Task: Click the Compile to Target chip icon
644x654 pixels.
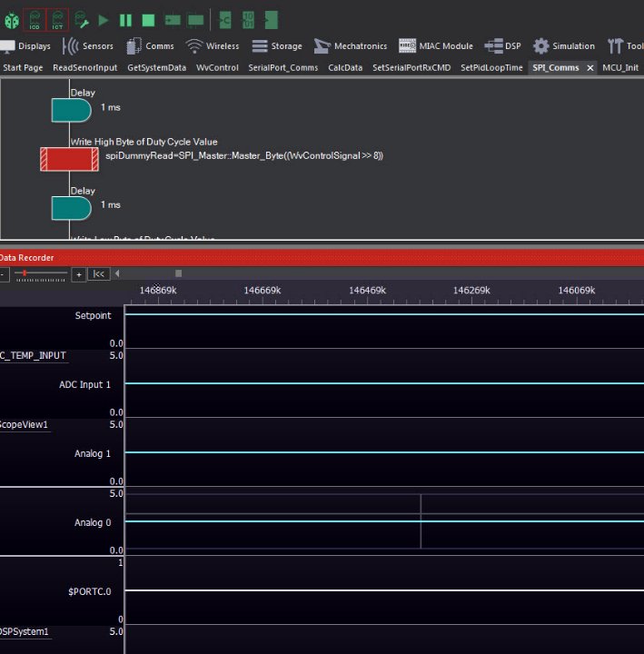Action: tap(271, 20)
